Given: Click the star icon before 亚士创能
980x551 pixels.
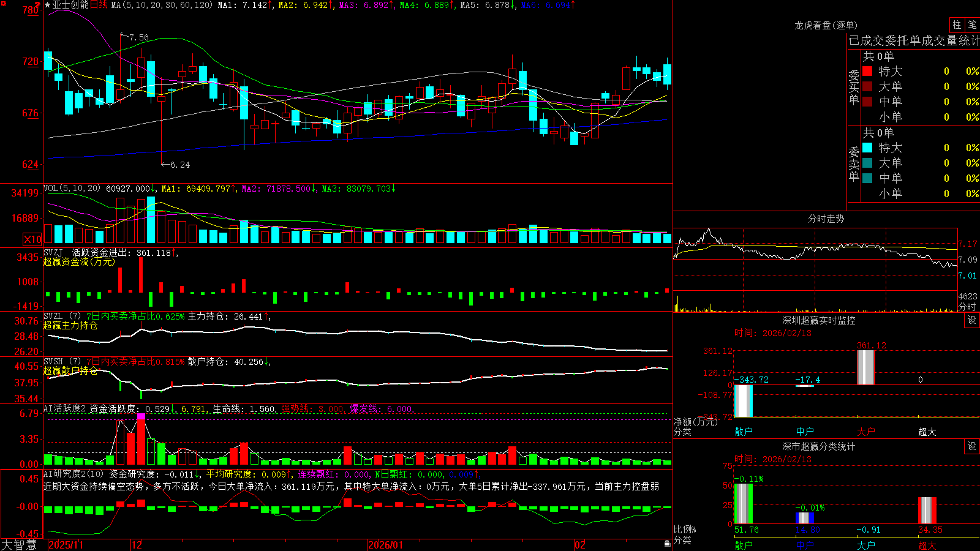Looking at the screenshot, I should (x=48, y=5).
